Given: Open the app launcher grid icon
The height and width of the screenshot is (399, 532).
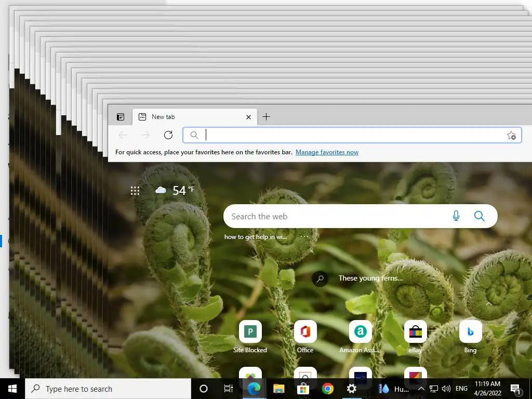Looking at the screenshot, I should click(x=135, y=191).
